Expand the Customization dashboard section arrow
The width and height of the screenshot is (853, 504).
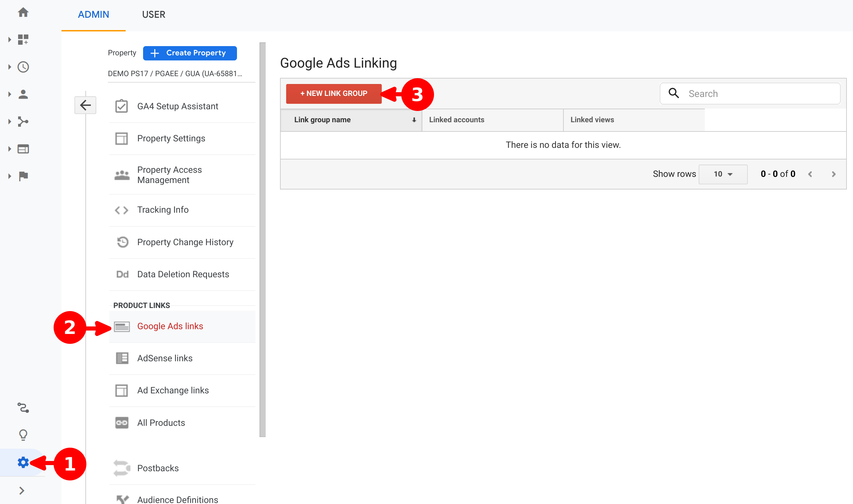click(10, 40)
